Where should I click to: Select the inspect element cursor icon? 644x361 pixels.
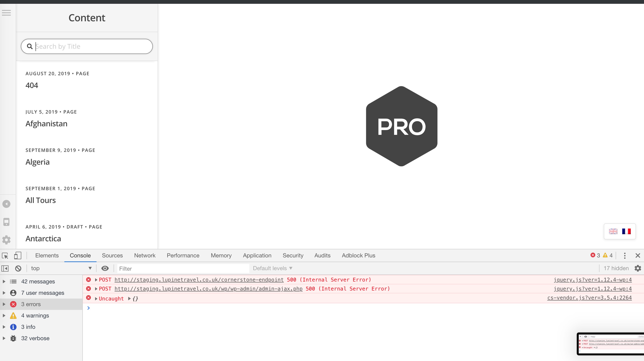click(x=5, y=255)
